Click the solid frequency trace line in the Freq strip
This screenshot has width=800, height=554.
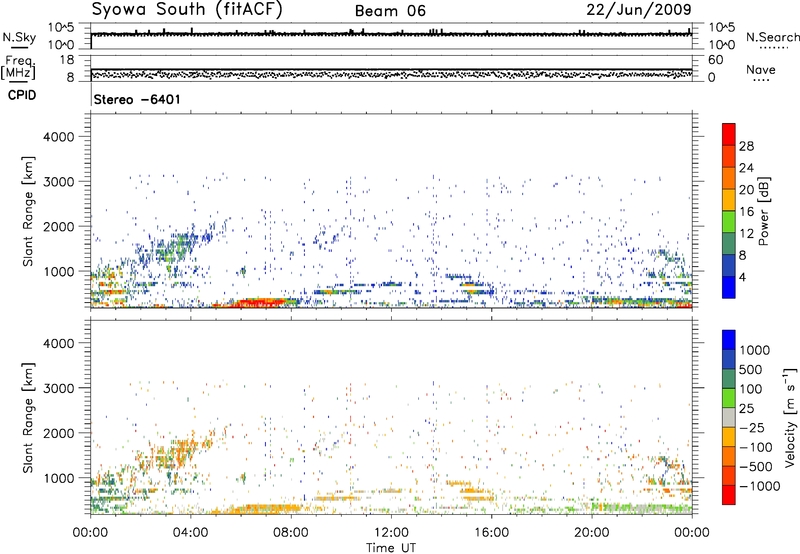[391, 69]
